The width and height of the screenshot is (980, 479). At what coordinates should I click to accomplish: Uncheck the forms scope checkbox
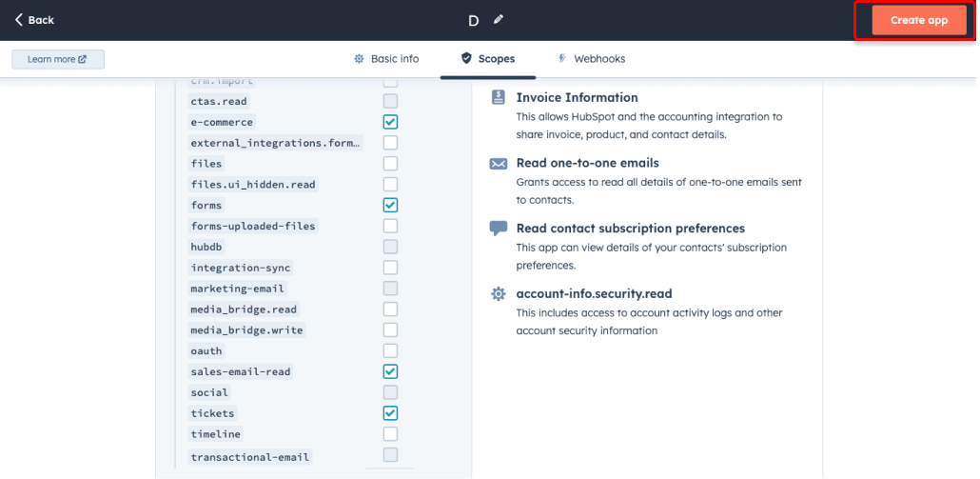tap(391, 205)
